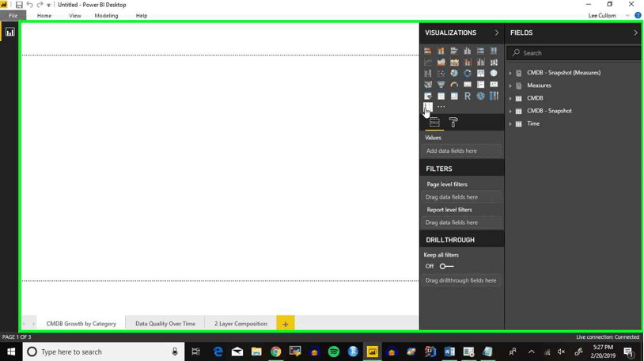Expand the CMDB table arrow
Viewport: 644px width, 361px height.
510,98
